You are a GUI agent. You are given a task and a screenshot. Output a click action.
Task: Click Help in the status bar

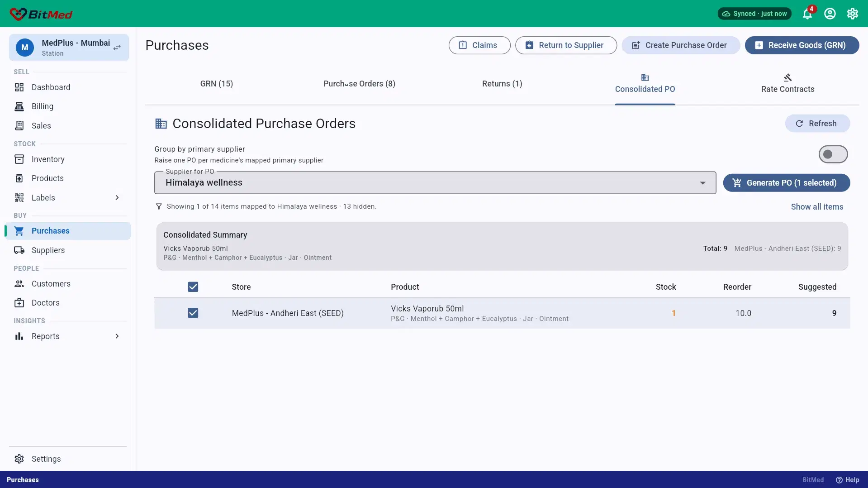coord(848,480)
